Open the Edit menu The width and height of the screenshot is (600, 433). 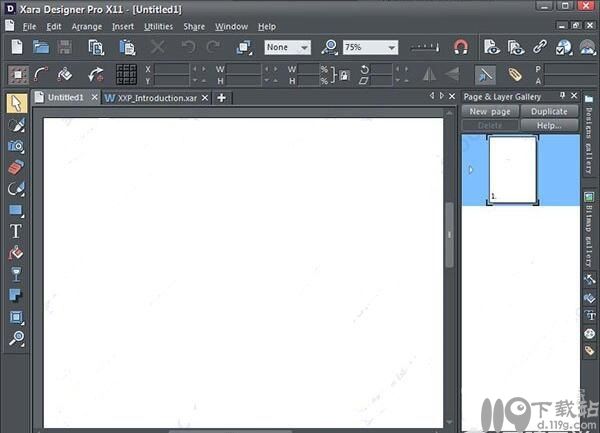pyautogui.click(x=54, y=26)
